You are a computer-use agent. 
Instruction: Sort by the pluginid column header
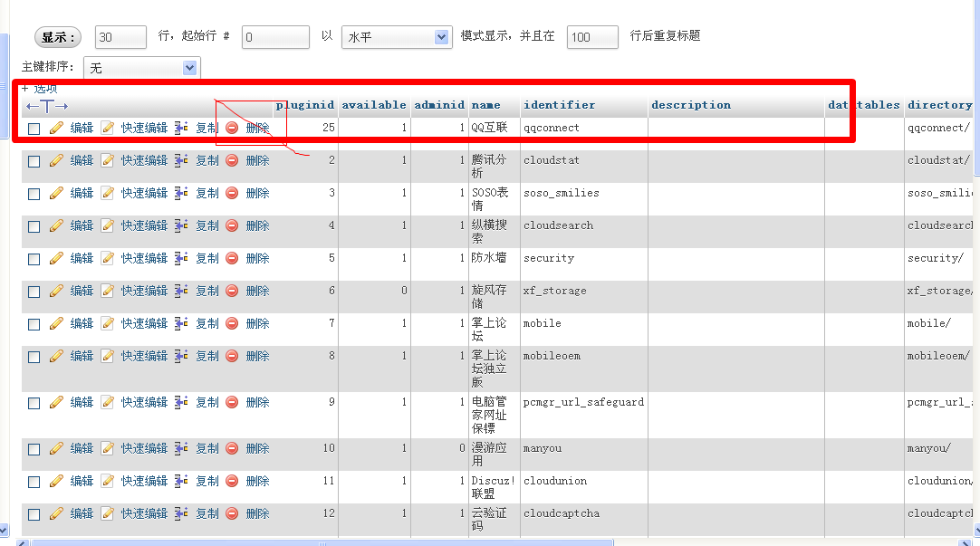point(305,105)
